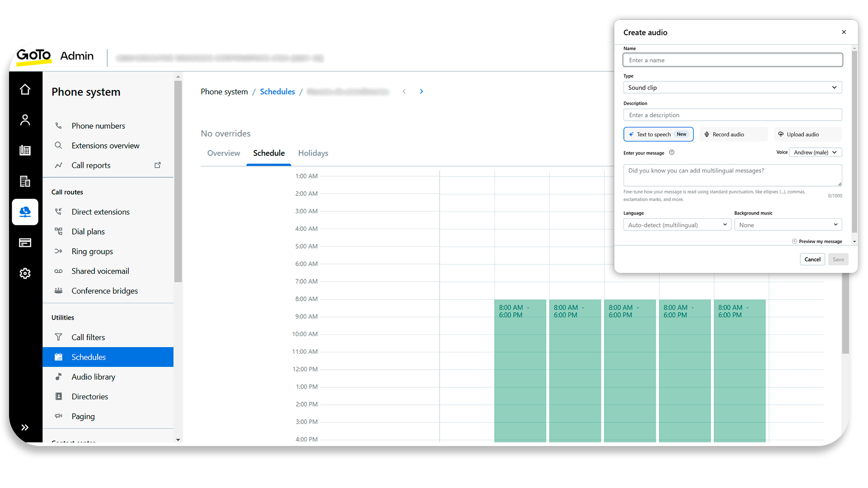Switch to the Overview tab
Viewport: 868px width, 488px height.
tap(223, 153)
